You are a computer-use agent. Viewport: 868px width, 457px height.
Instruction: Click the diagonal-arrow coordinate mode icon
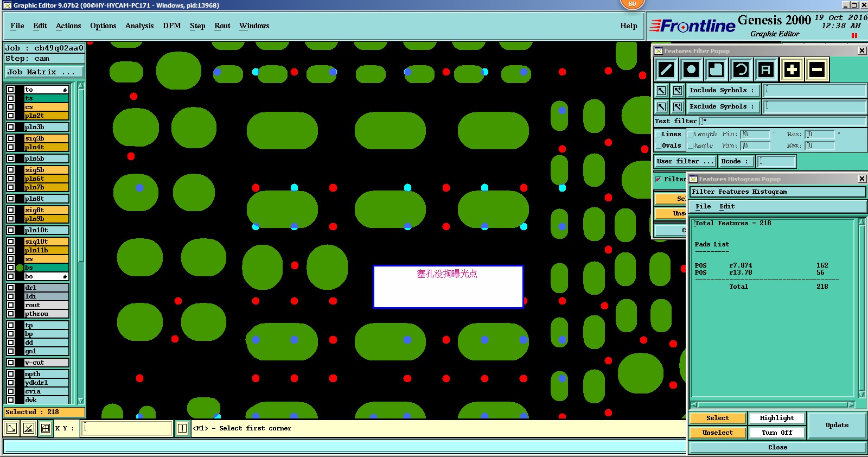click(x=11, y=428)
